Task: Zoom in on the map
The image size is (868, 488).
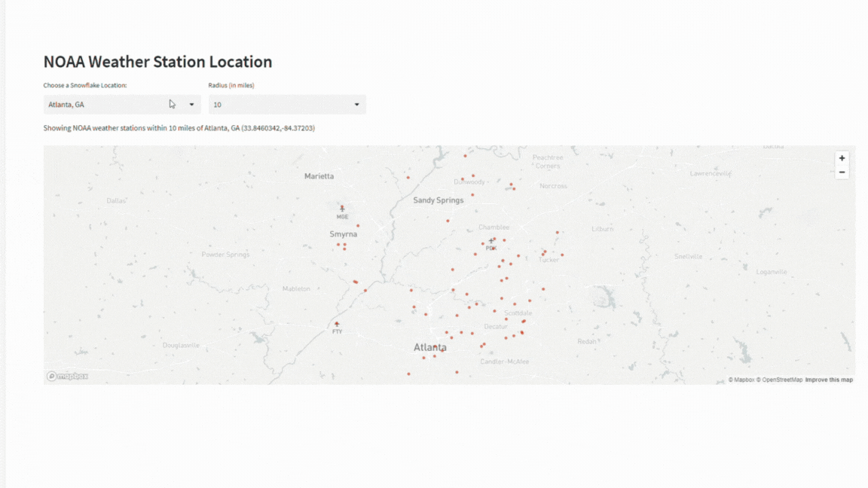Action: coord(842,158)
